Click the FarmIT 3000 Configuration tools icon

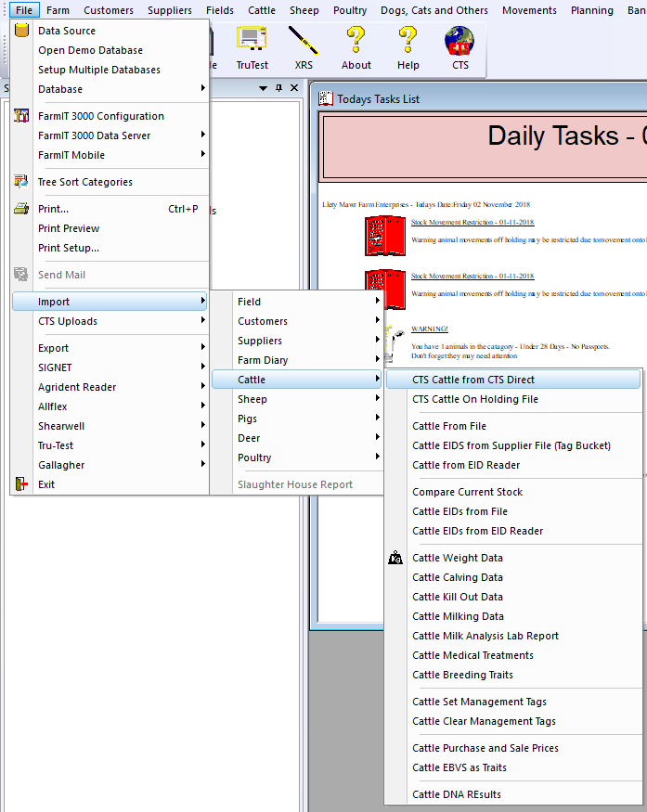click(21, 115)
